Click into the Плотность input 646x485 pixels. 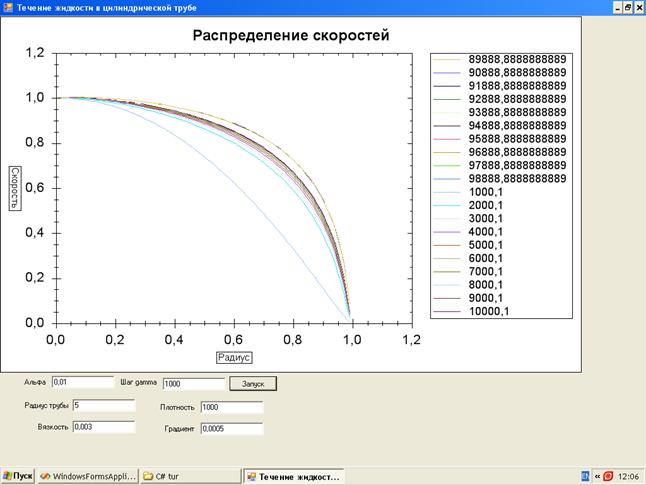click(x=230, y=407)
